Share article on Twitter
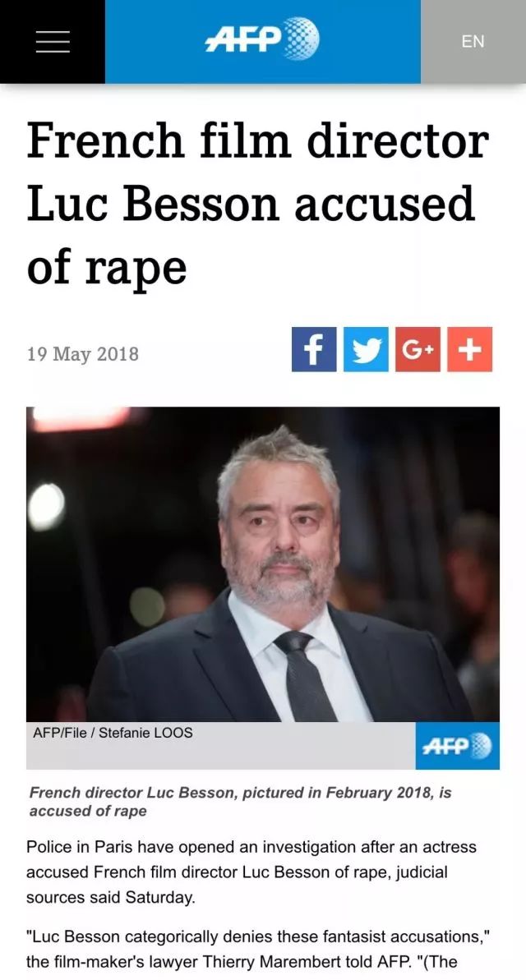The height and width of the screenshot is (980, 526). tap(366, 349)
